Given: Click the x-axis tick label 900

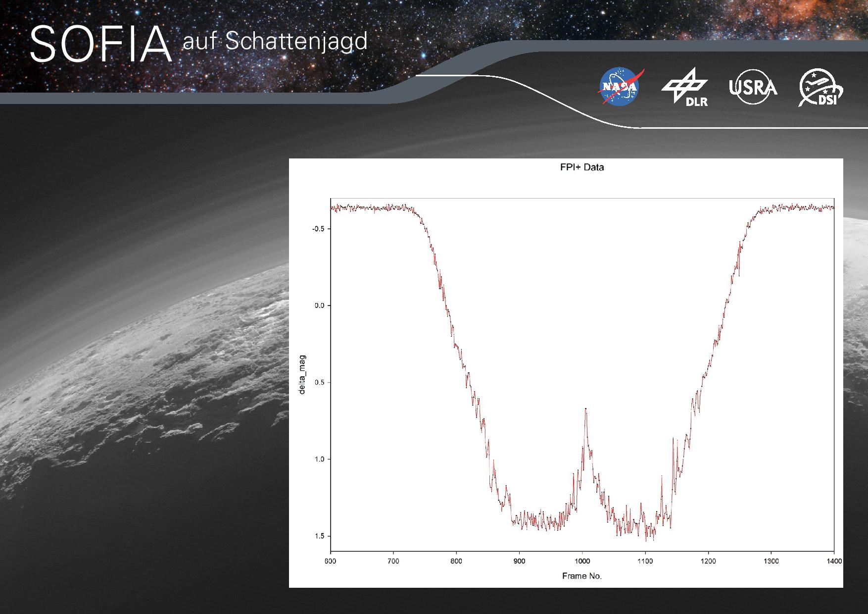Looking at the screenshot, I should click(x=519, y=561).
